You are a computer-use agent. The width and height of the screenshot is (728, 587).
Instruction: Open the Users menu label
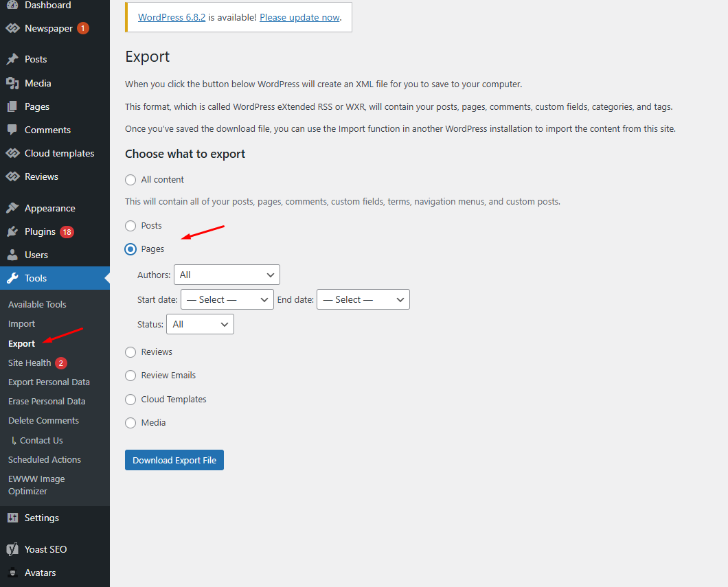tap(36, 255)
